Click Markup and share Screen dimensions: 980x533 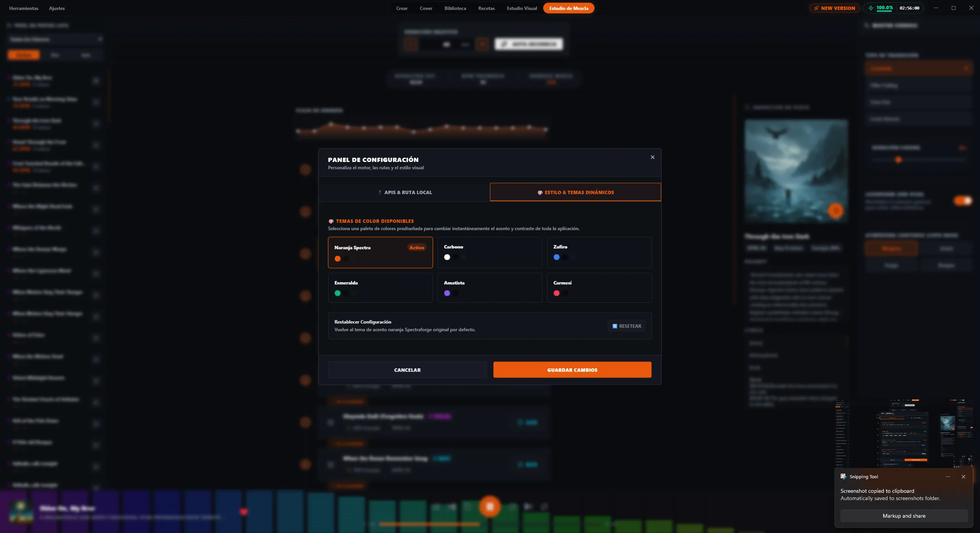(904, 516)
